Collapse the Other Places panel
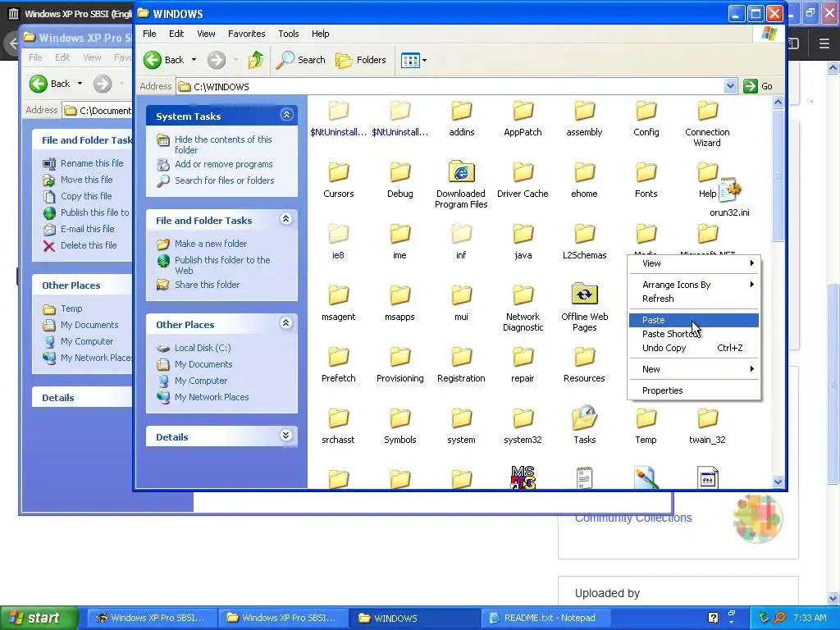The image size is (840, 630). coord(286,323)
